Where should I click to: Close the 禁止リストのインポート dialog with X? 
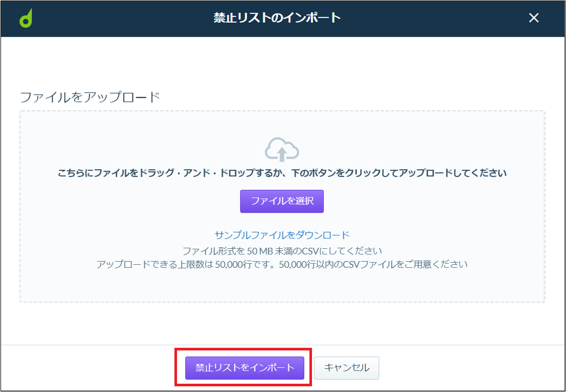pyautogui.click(x=534, y=18)
